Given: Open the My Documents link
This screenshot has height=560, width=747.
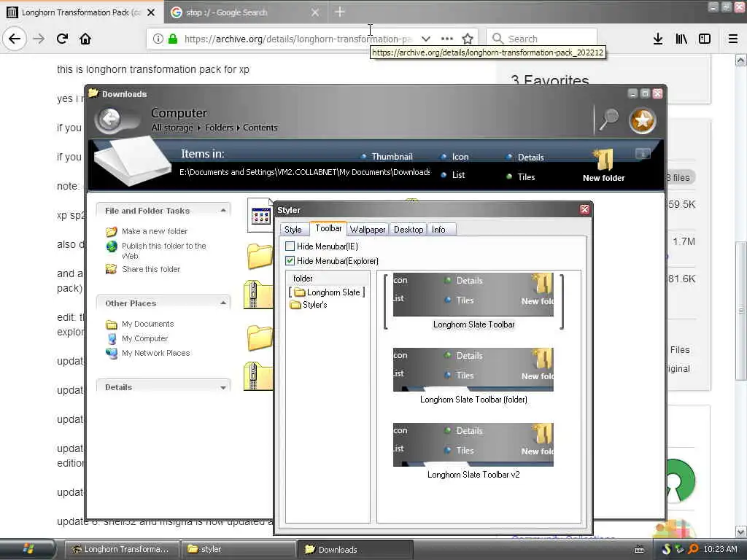Looking at the screenshot, I should click(147, 324).
